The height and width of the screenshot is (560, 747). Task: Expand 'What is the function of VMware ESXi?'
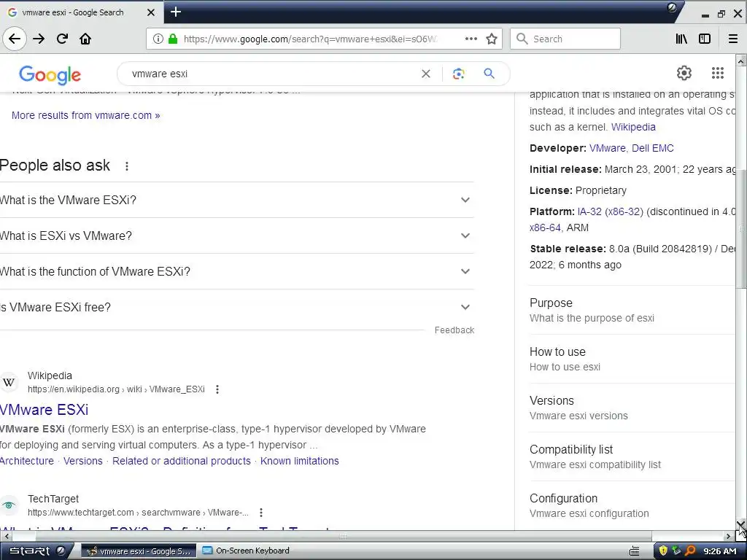coord(237,271)
